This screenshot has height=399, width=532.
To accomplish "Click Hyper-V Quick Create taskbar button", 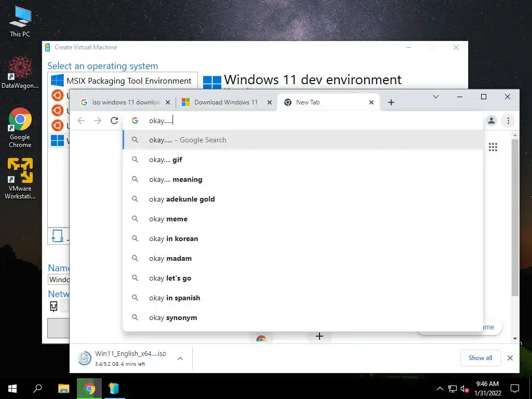I will 114,389.
